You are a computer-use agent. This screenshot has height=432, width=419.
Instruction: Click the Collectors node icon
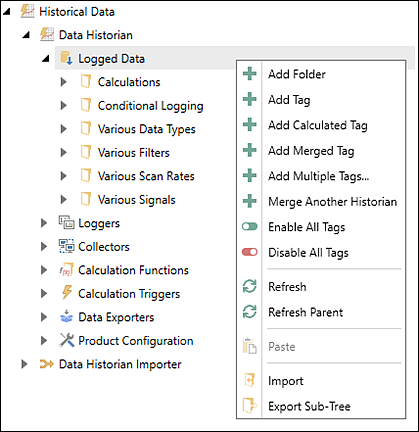point(66,246)
